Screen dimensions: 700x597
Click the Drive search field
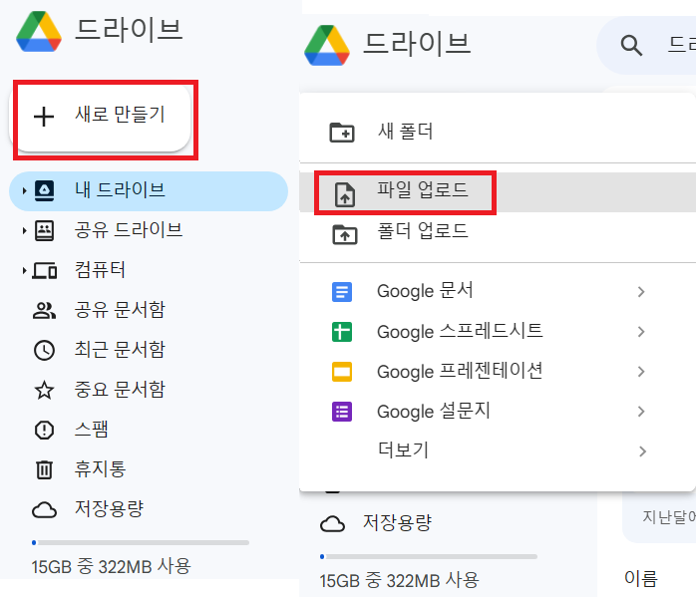[x=648, y=45]
